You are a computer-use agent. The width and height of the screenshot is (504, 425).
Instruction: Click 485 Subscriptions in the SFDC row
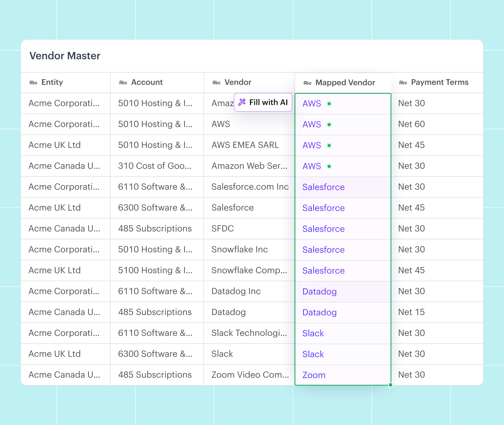[x=157, y=229]
